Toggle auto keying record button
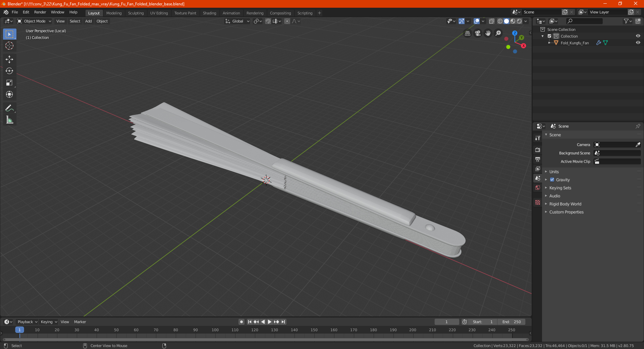The height and width of the screenshot is (349, 644). click(241, 322)
